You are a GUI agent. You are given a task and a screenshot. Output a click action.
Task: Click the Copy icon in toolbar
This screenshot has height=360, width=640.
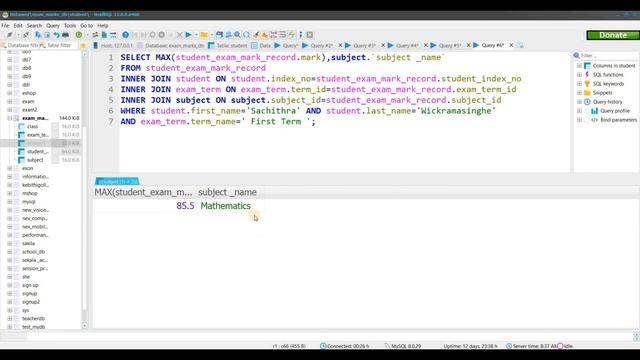tap(38, 35)
